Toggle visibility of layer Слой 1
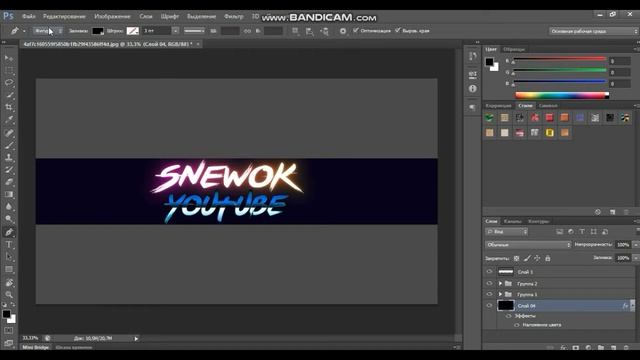 tap(489, 272)
